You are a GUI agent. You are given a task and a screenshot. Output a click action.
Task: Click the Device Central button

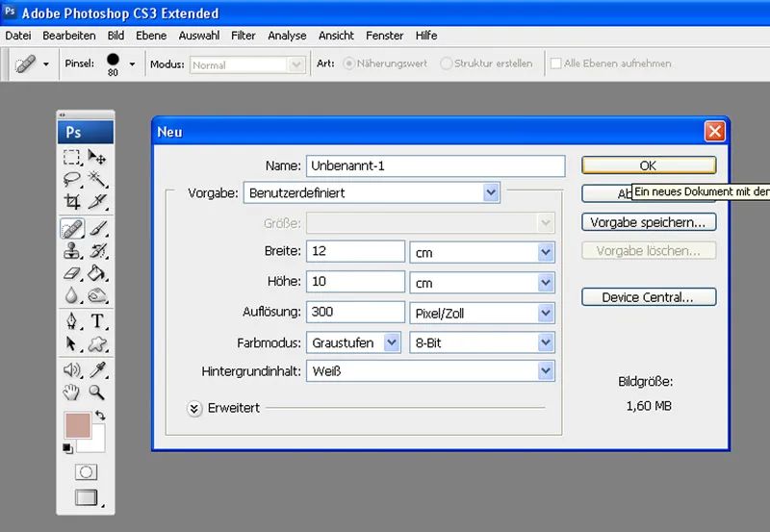point(649,297)
